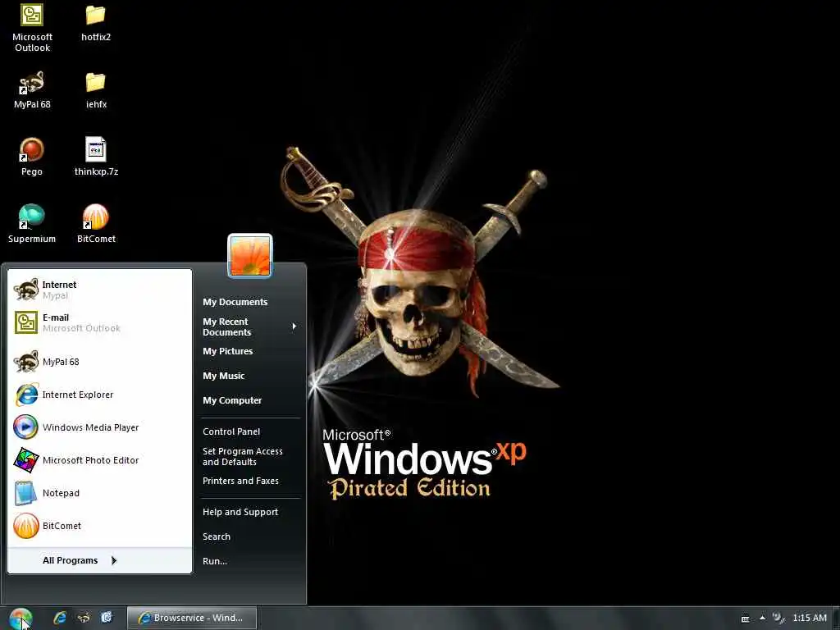Open My Documents in Start menu
The image size is (840, 630).
235,302
